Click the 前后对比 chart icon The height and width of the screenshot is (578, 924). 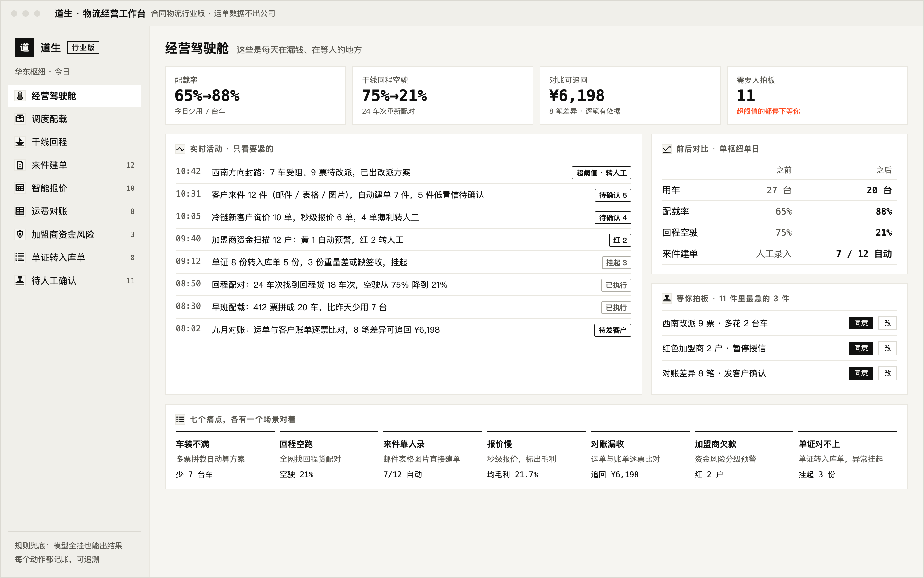click(667, 149)
